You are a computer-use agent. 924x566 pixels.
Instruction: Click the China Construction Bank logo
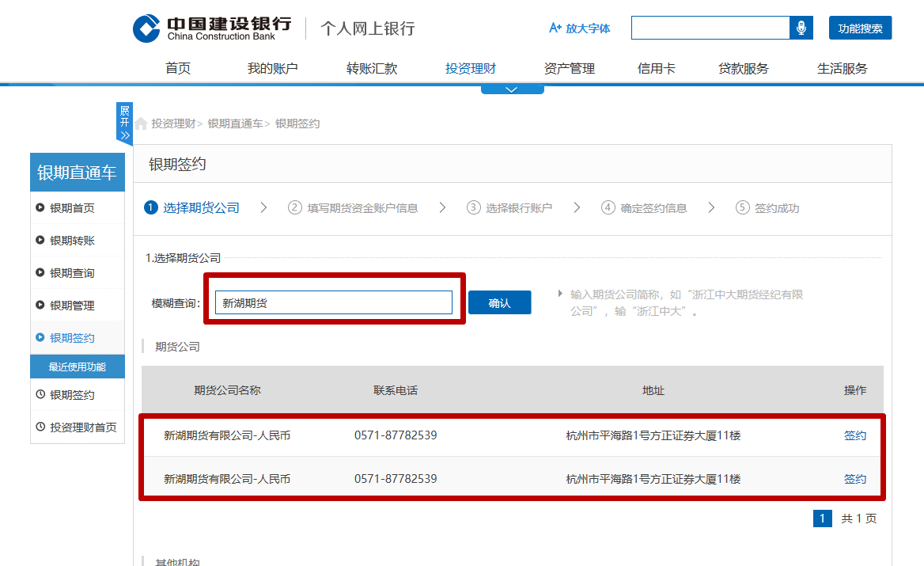click(212, 28)
